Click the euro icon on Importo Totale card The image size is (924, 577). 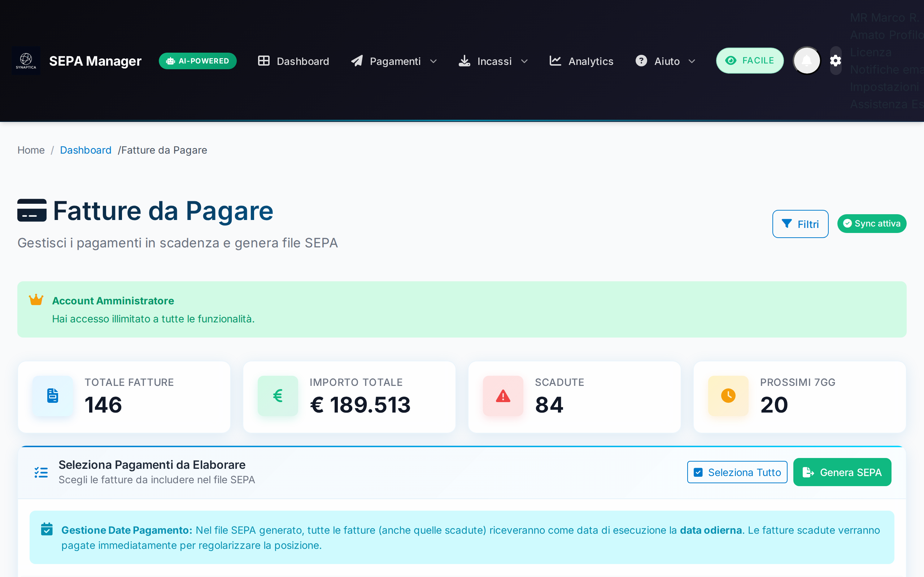tap(278, 396)
